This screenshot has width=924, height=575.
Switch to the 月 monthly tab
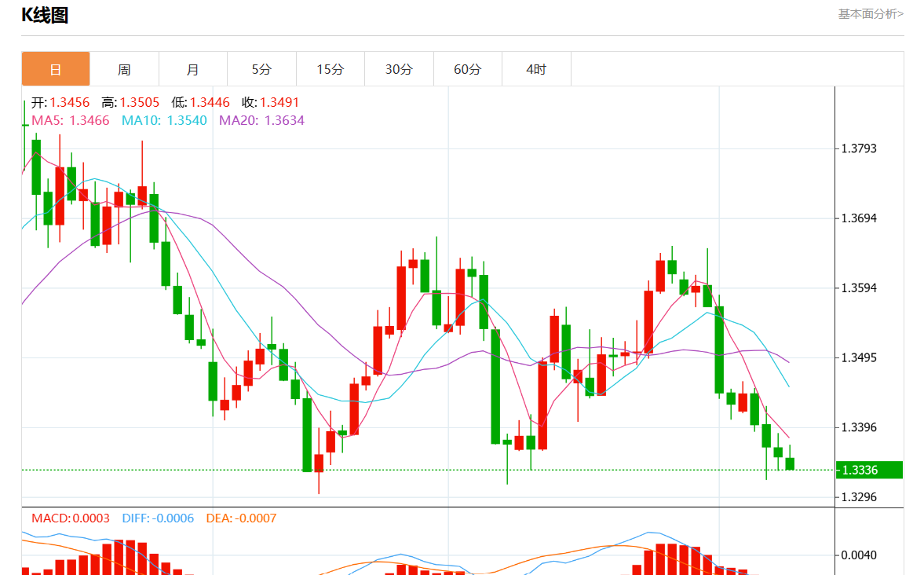(x=192, y=69)
